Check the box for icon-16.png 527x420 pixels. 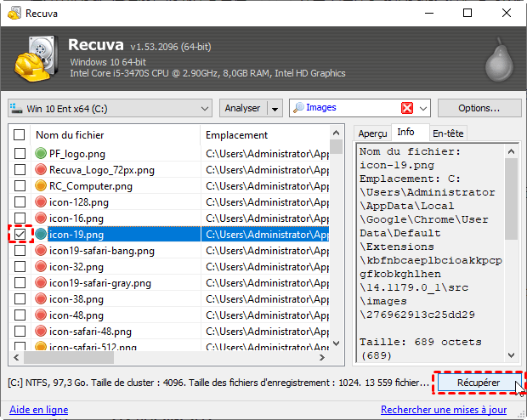click(x=20, y=219)
